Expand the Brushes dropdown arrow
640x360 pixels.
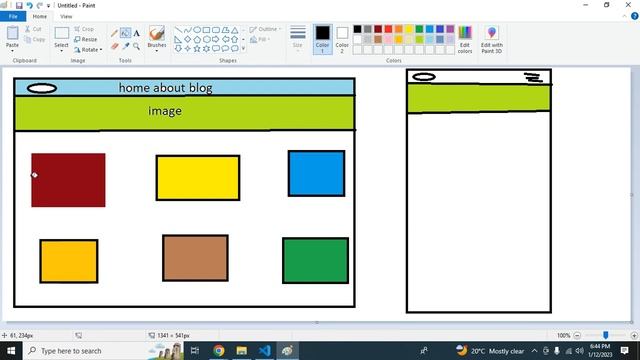[x=157, y=51]
